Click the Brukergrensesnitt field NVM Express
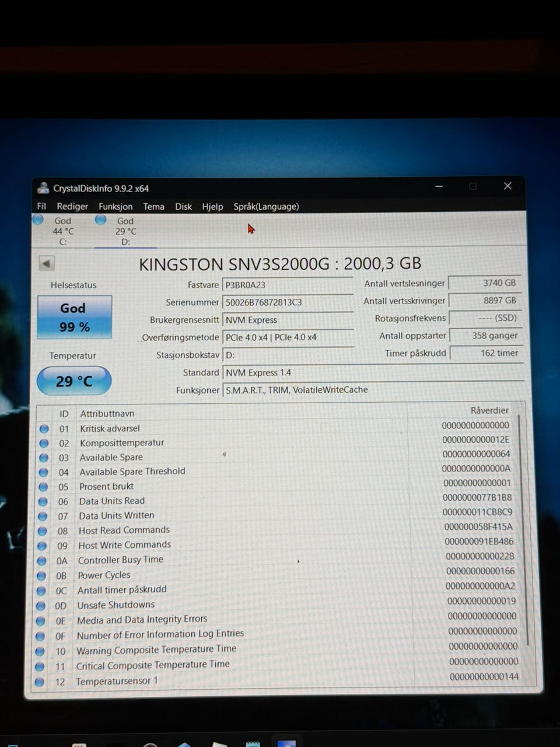 pos(288,320)
